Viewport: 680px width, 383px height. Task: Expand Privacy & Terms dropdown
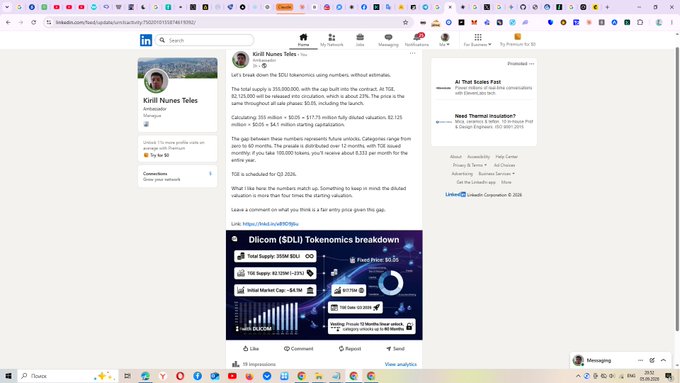click(x=470, y=165)
